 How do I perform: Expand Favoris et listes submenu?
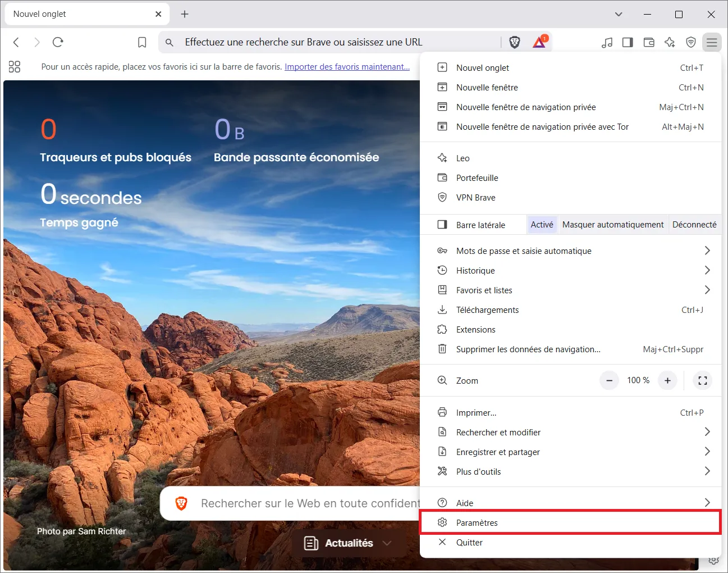click(x=707, y=290)
